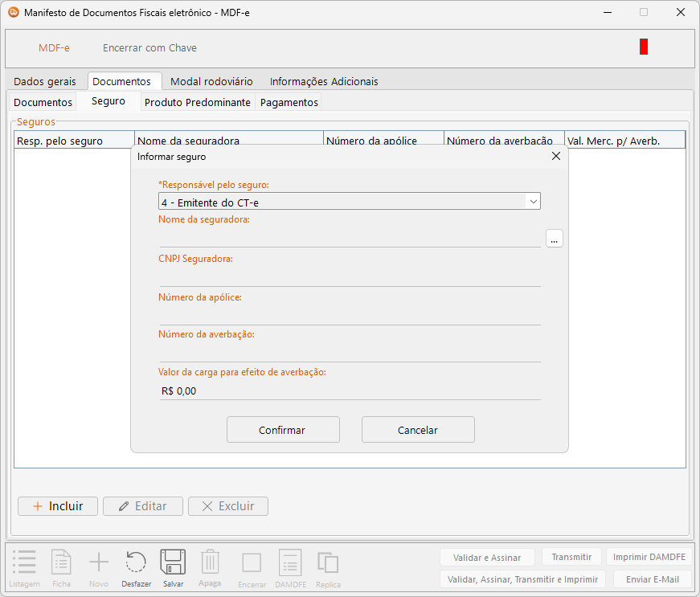Click the Desfazer undo icon
The image size is (700, 597).
136,562
